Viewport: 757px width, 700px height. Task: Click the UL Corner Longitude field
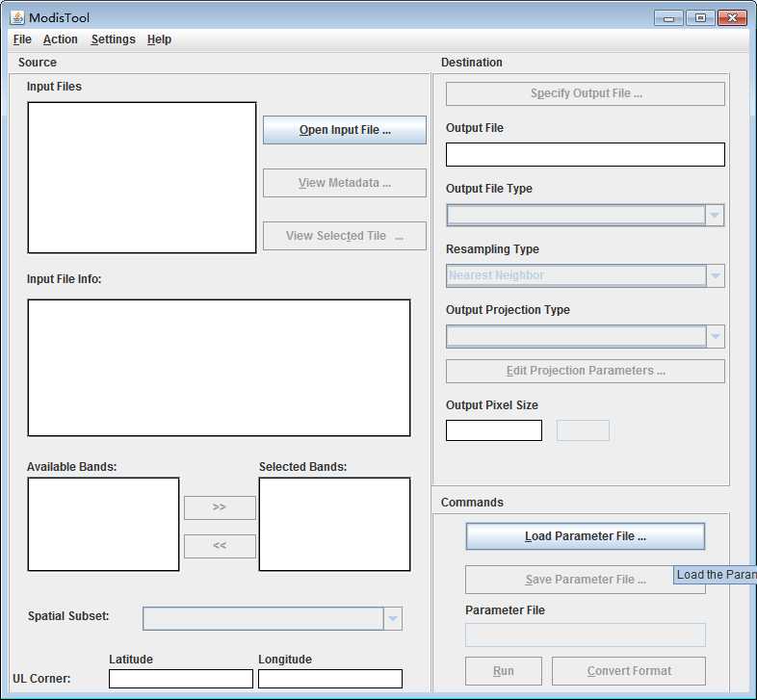click(x=330, y=679)
